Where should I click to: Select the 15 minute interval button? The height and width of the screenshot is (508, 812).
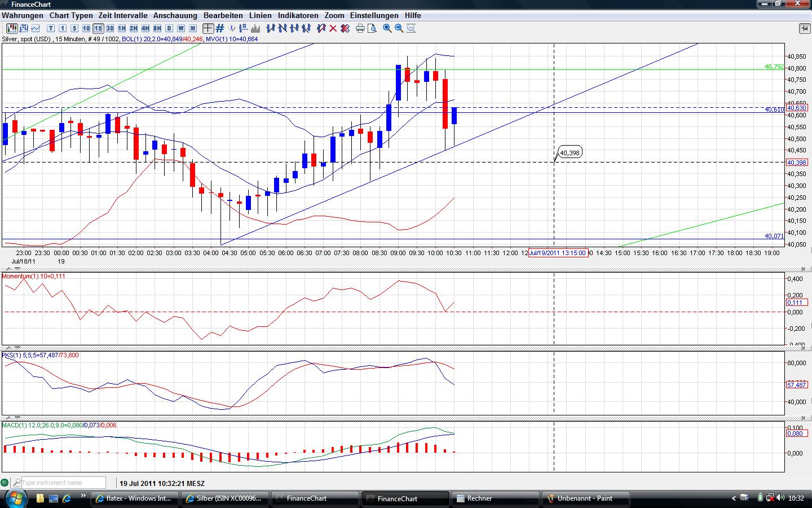pyautogui.click(x=98, y=28)
